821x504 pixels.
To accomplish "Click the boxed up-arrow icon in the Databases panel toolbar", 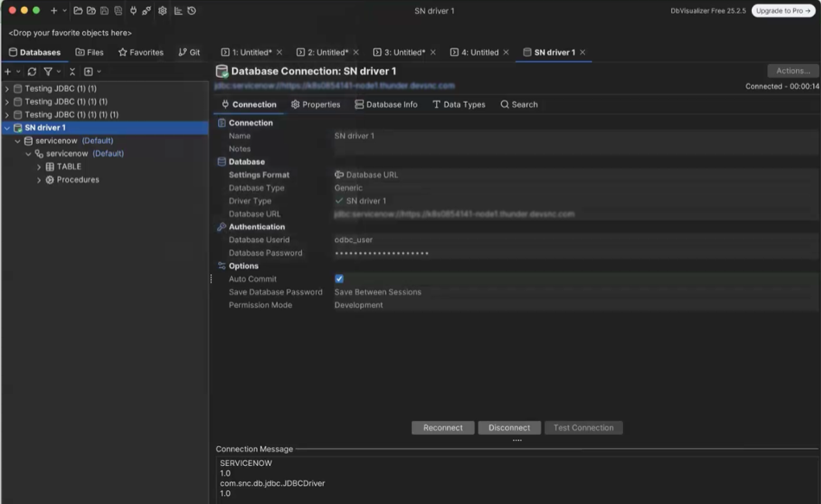I will pyautogui.click(x=88, y=71).
